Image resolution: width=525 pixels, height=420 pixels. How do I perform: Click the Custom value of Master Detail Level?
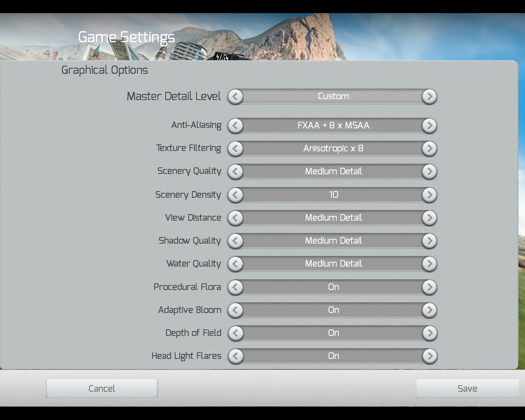[x=333, y=96]
